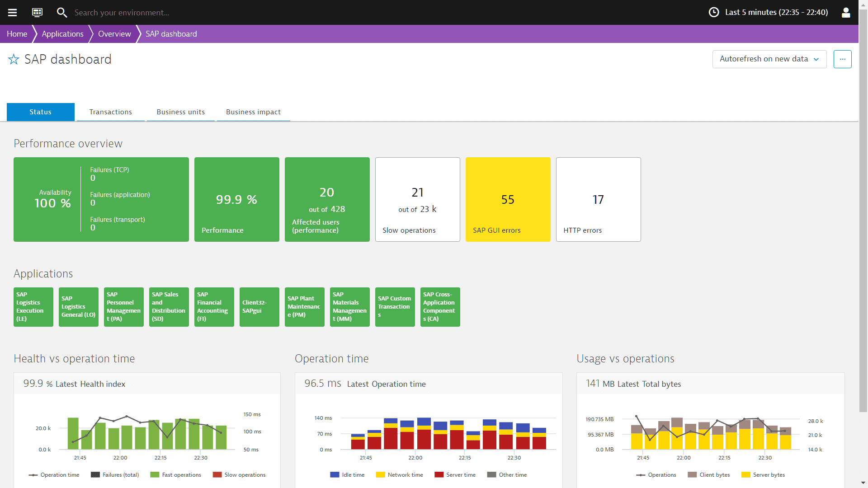Viewport: 868px width, 488px height.
Task: Click the Usage vs operations heading
Action: click(x=625, y=359)
